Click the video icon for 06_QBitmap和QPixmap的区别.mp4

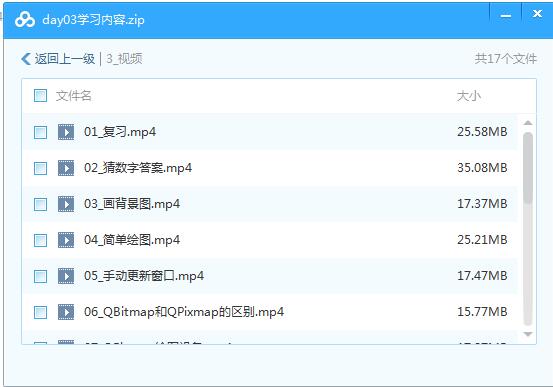(x=66, y=312)
